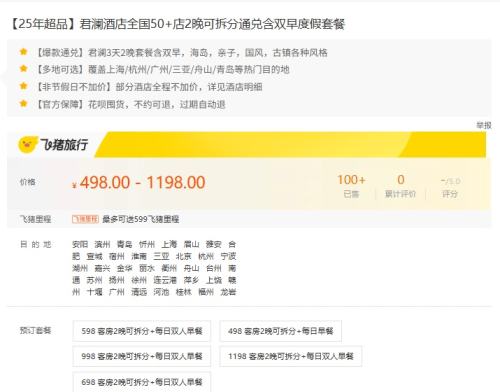Select the 598 客房2晚可拆分 package option
Image resolution: width=500 pixels, height=392 pixels.
click(x=142, y=331)
